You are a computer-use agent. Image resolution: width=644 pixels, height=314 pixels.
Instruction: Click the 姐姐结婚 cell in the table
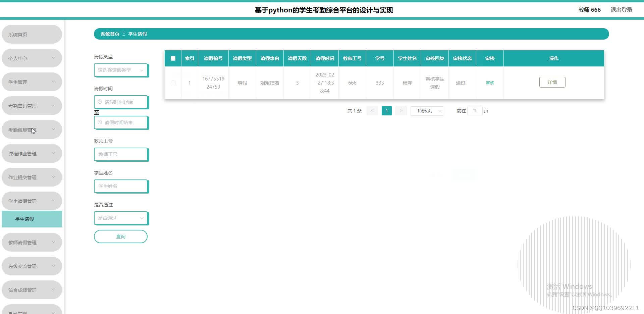tap(270, 83)
